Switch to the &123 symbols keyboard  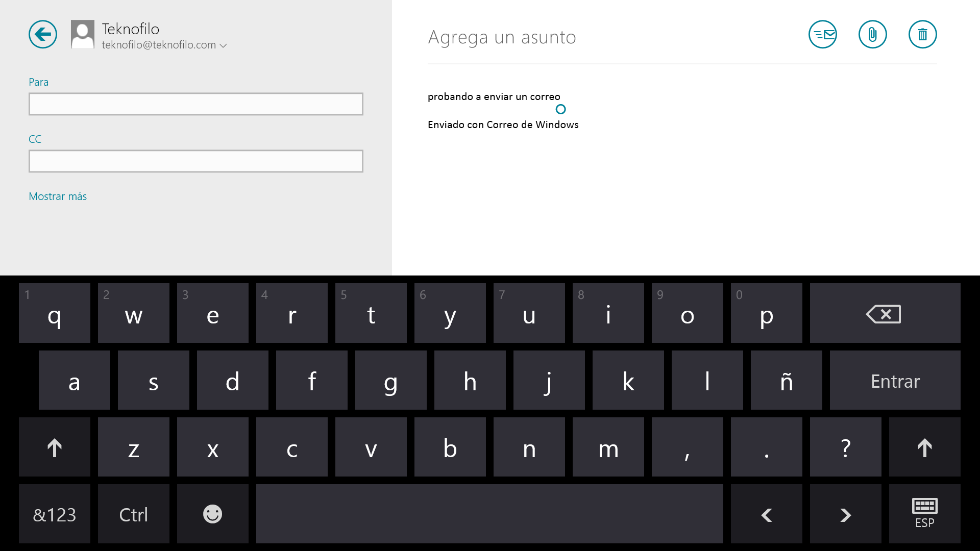tap(55, 514)
